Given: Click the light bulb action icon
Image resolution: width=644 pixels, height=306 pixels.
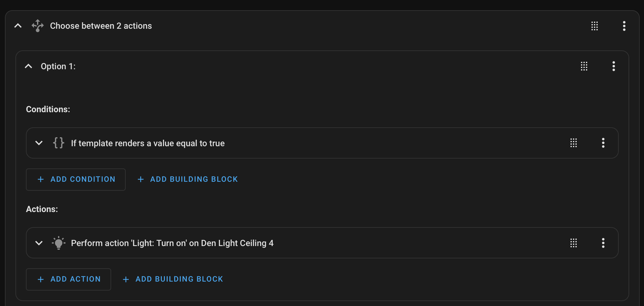Looking at the screenshot, I should click(58, 243).
